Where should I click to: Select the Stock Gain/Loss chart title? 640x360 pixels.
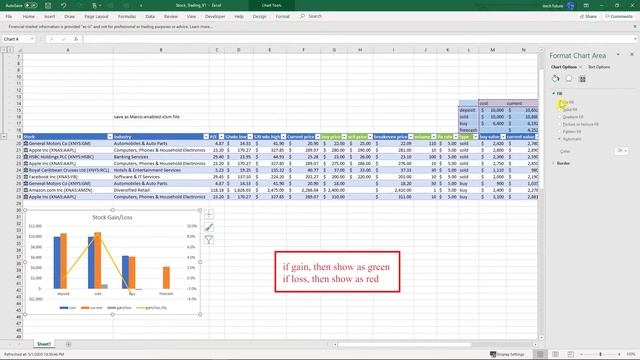tap(112, 218)
